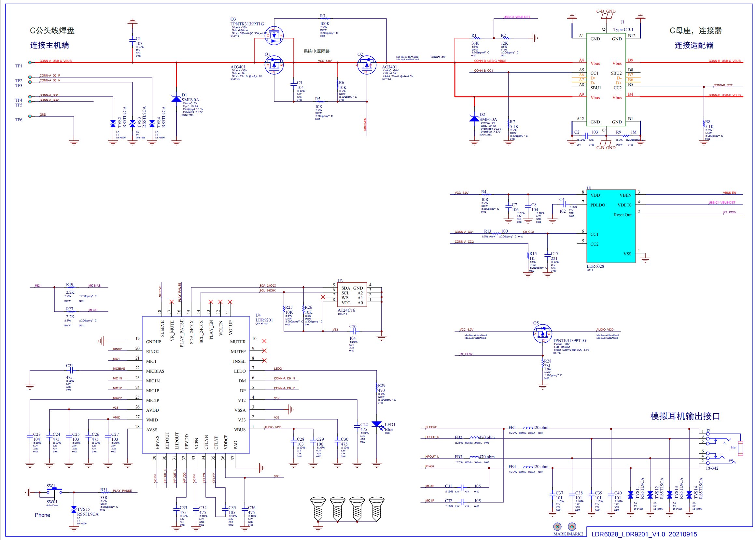This screenshot has width=756, height=540.
Task: Click the R19 2.2K resistor symbol
Action: point(71,287)
